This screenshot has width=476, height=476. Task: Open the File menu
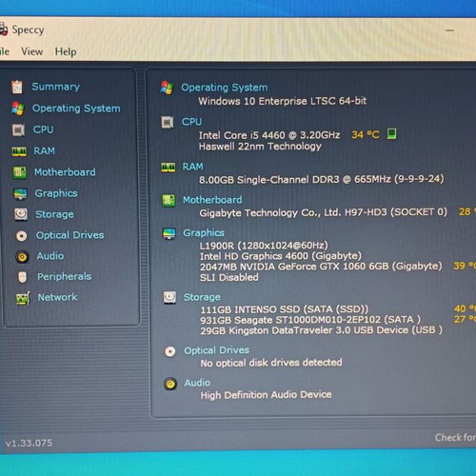[x=5, y=51]
